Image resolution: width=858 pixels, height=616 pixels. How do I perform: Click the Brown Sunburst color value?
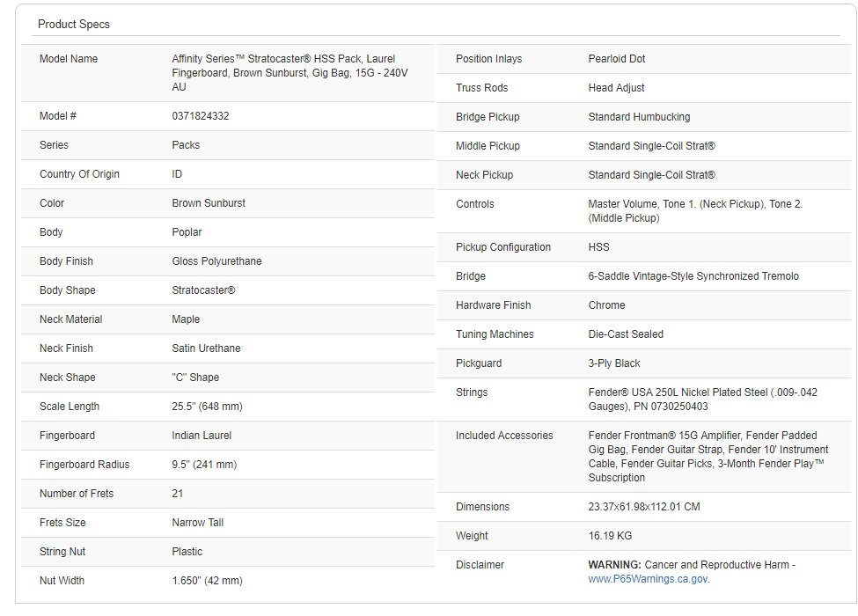point(209,203)
